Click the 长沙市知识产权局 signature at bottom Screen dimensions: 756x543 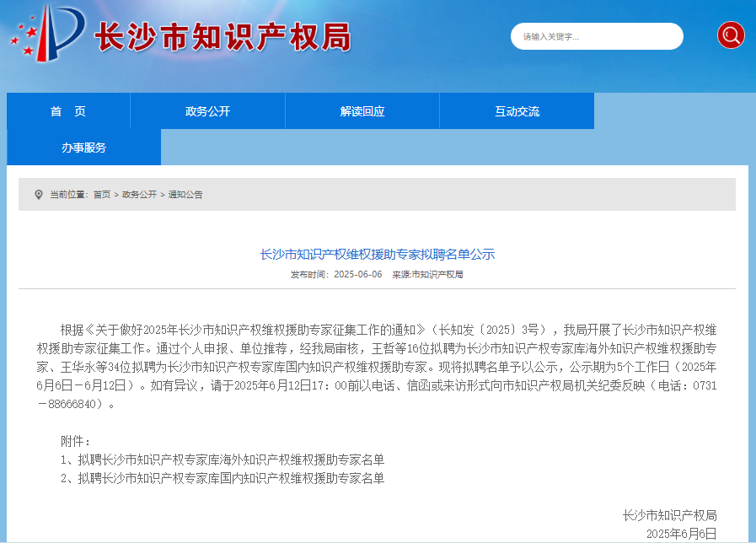pos(669,515)
